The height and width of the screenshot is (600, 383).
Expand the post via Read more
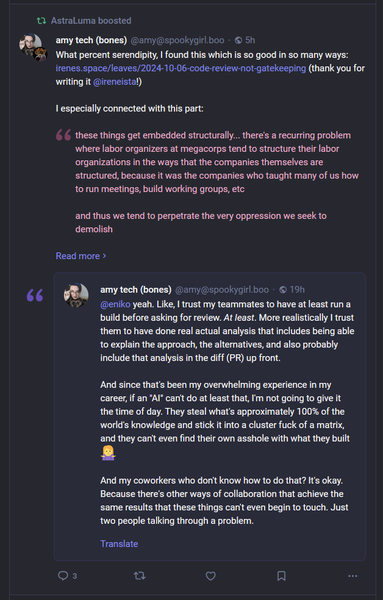tap(81, 256)
